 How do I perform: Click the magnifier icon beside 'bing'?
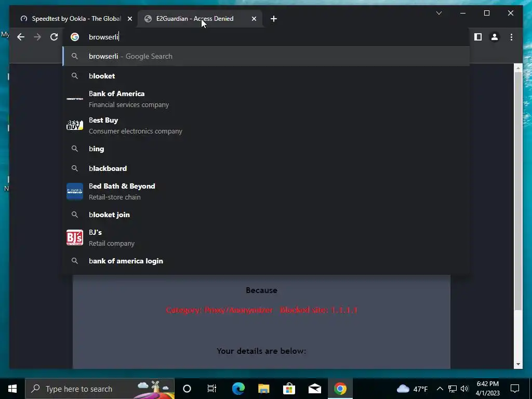tap(75, 149)
